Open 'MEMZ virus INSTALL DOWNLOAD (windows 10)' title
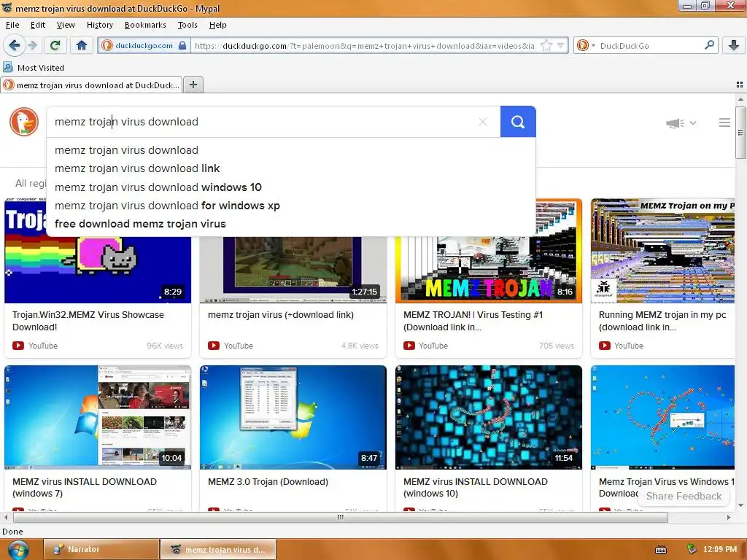 [476, 488]
